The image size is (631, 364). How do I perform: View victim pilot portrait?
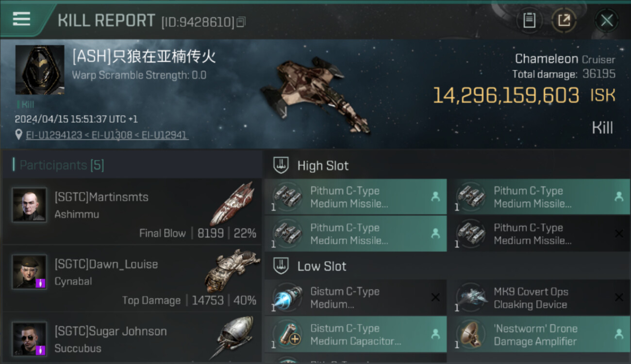[40, 70]
